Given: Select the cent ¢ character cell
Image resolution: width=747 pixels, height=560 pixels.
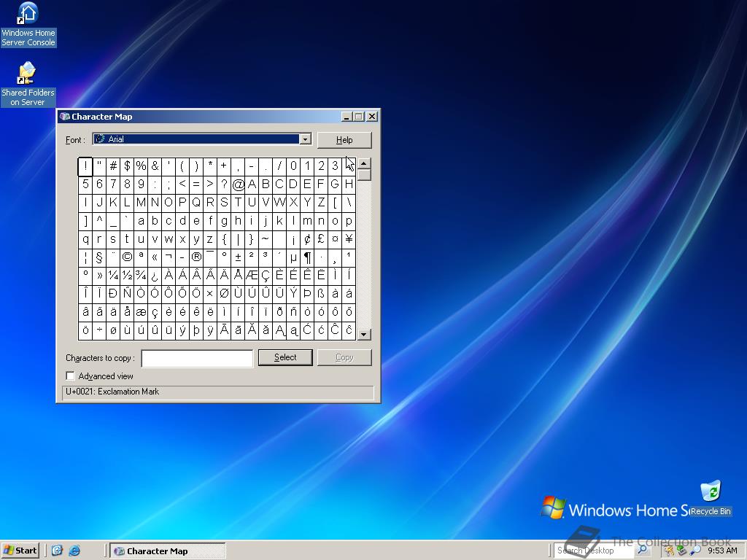Looking at the screenshot, I should pyautogui.click(x=307, y=239).
